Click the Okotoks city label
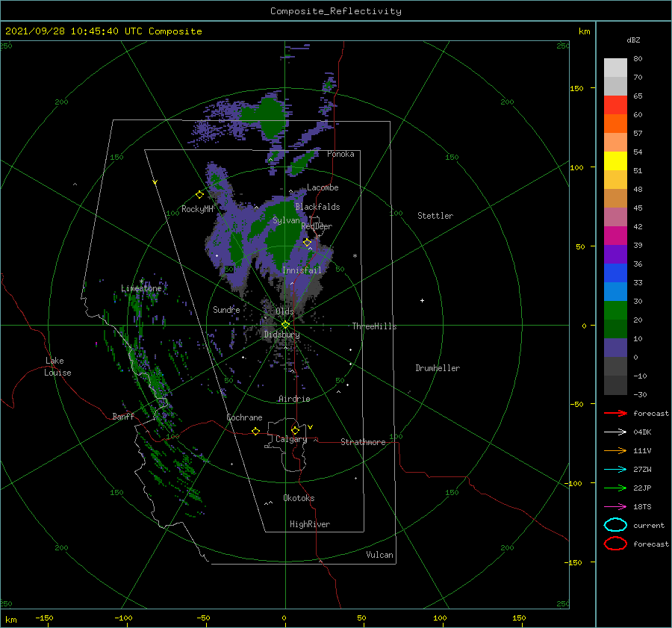672x628 pixels. click(299, 497)
